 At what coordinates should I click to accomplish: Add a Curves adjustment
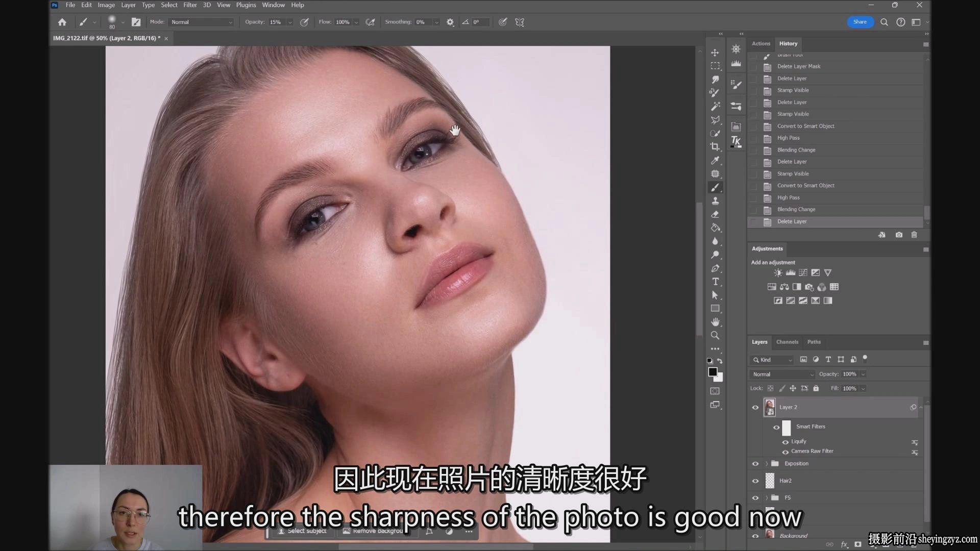tap(803, 272)
